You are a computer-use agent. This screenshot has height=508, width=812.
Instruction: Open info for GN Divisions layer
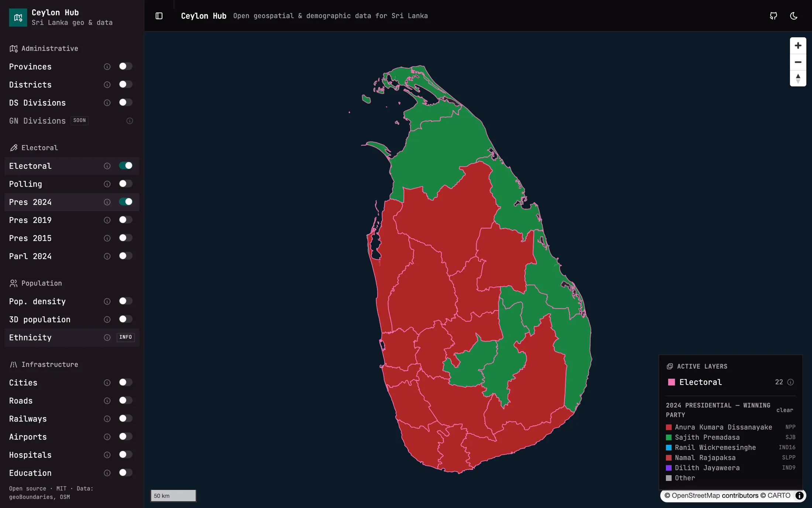pos(130,121)
